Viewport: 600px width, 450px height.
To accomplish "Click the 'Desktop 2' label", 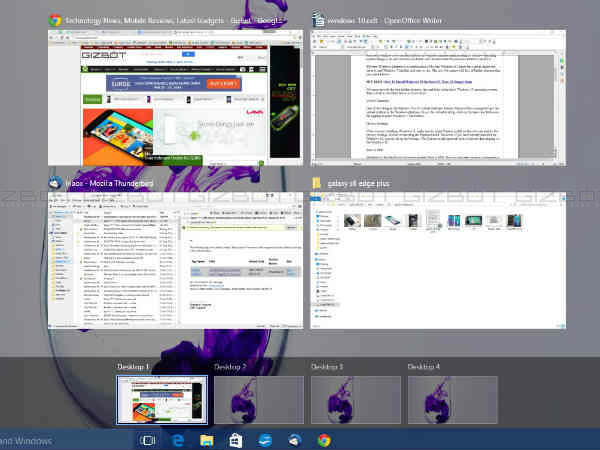I will click(x=230, y=367).
